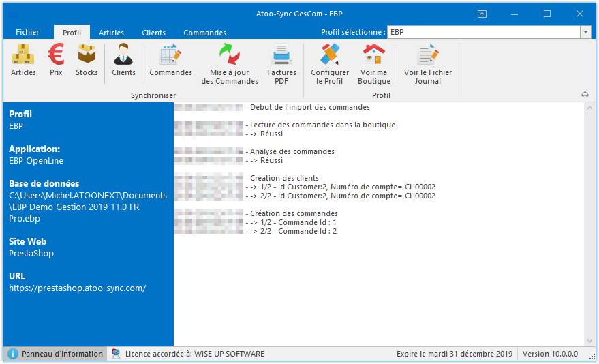Click the ribbon display options icon in title bar
The image size is (599, 364).
click(x=482, y=14)
